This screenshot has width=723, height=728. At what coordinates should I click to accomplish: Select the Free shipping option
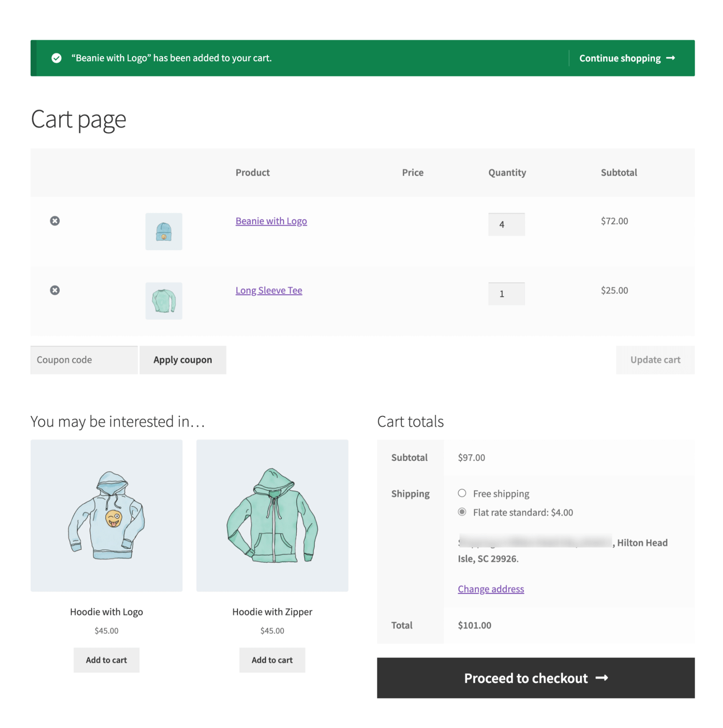(x=462, y=493)
